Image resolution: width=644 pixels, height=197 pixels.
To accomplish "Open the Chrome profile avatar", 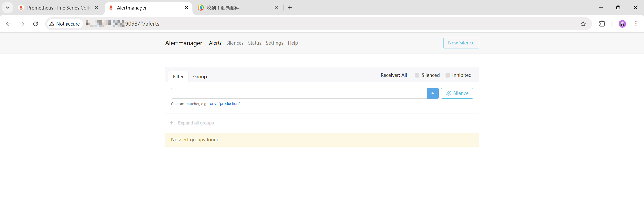I will tap(622, 24).
